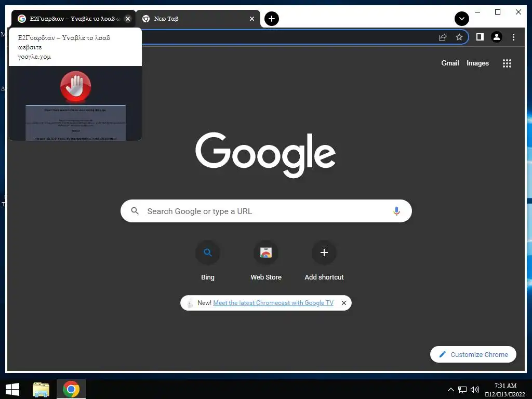532x399 pixels.
Task: Open the Google apps grid
Action: pyautogui.click(x=507, y=63)
